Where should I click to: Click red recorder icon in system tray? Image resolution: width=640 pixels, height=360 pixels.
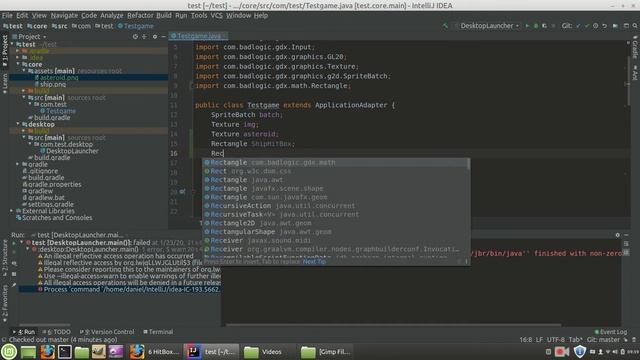click(562, 351)
